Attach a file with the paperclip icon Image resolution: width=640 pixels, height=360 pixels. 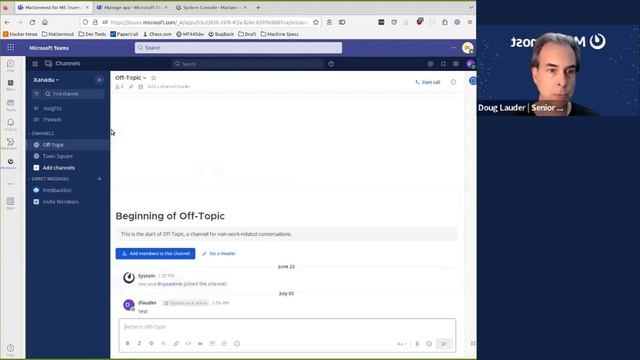coord(417,344)
